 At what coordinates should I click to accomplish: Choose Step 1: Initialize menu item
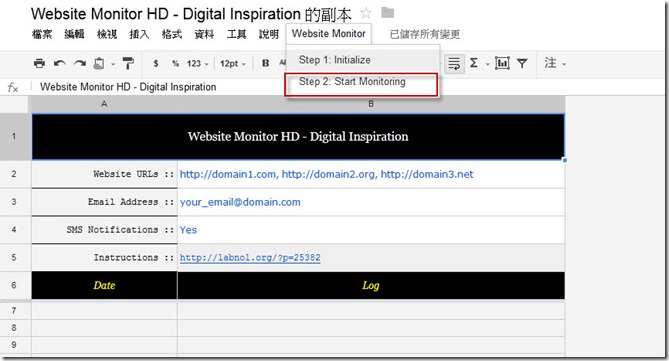pos(362,60)
